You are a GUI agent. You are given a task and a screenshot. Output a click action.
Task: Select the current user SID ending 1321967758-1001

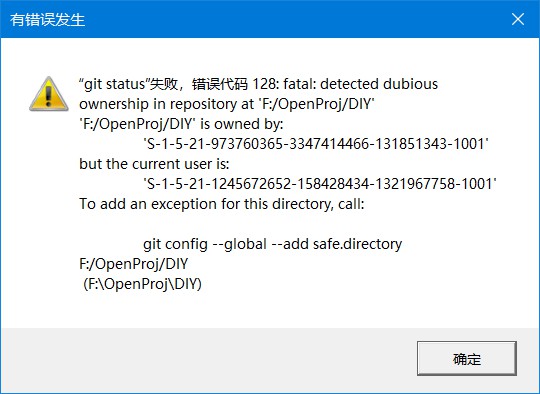[320, 184]
